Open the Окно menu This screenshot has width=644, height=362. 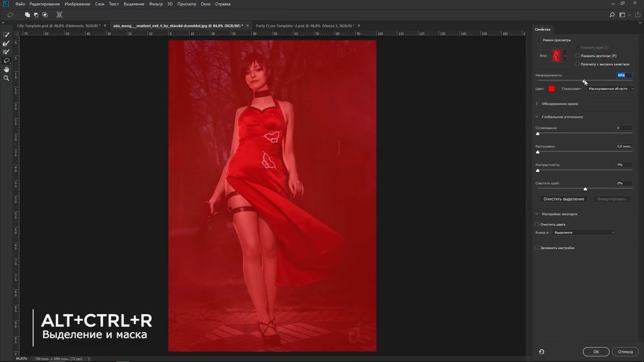206,4
